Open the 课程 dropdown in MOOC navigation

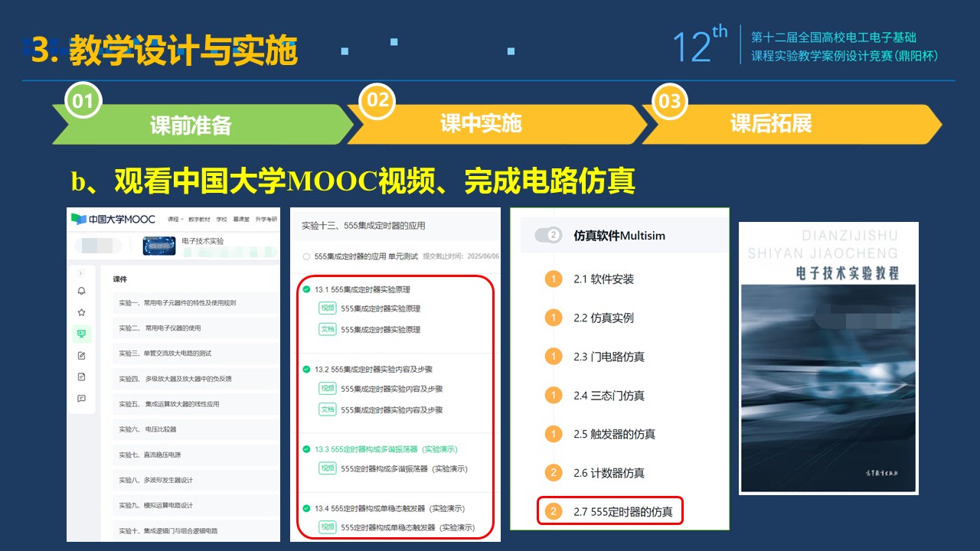click(x=175, y=219)
